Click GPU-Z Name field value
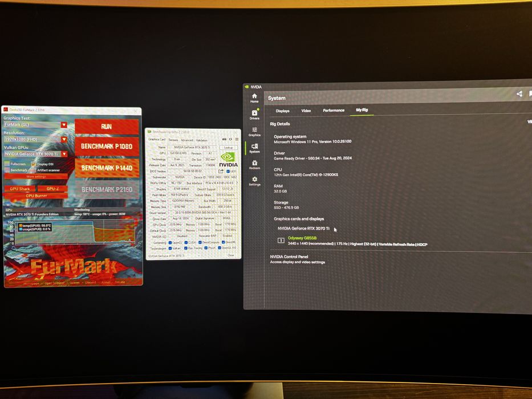The width and height of the screenshot is (532, 399). [x=192, y=148]
